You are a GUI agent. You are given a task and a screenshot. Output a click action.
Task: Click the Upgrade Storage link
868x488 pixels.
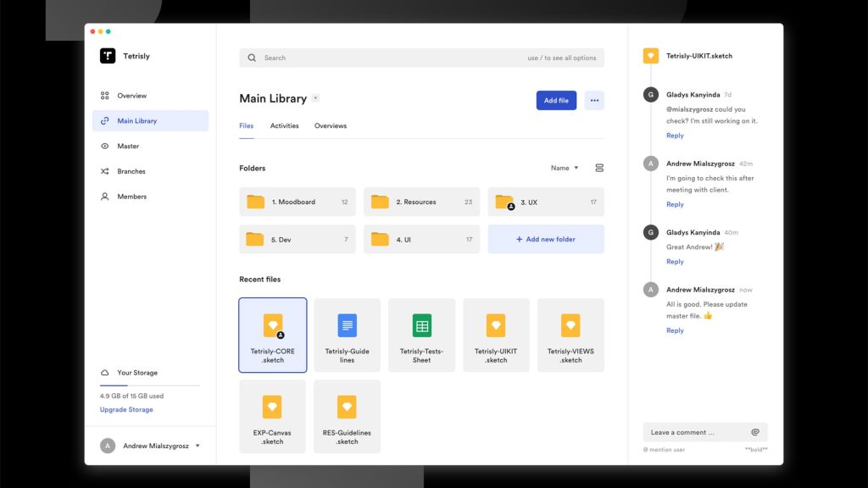pyautogui.click(x=126, y=409)
